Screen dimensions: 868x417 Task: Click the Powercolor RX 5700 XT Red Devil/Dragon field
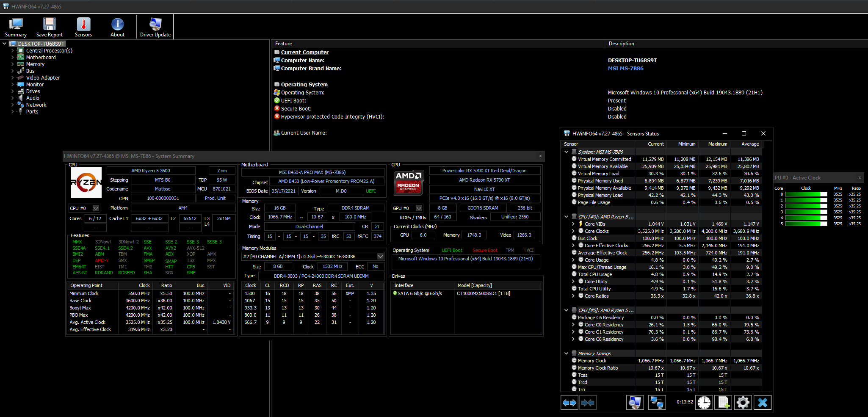(484, 171)
